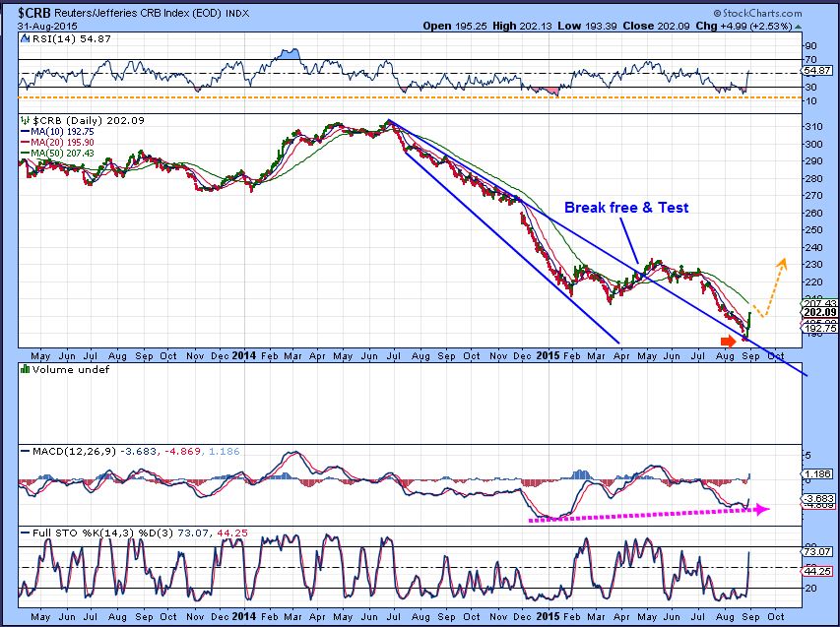Click the 250 price axis label
Image resolution: width=840 pixels, height=627 pixels.
point(814,230)
